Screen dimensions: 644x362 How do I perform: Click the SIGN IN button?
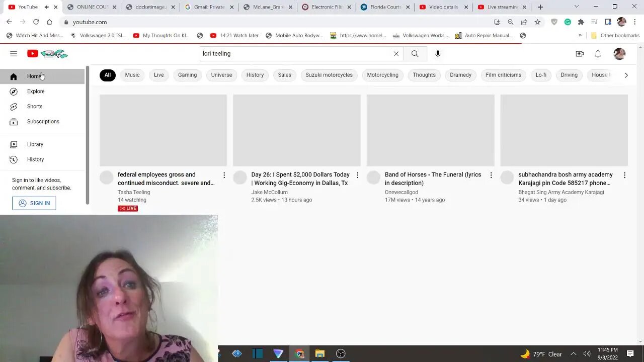click(x=34, y=203)
